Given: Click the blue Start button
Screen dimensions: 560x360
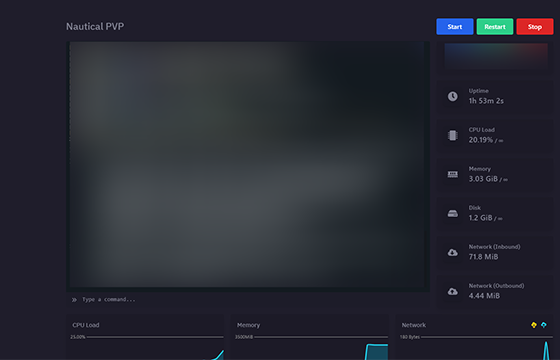Looking at the screenshot, I should (455, 27).
